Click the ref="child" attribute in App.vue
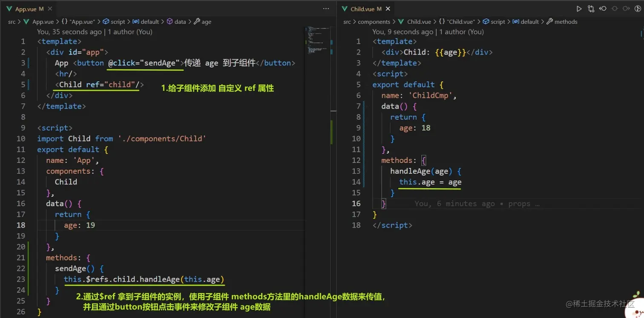Viewport: 644px width, 318px height. 111,84
